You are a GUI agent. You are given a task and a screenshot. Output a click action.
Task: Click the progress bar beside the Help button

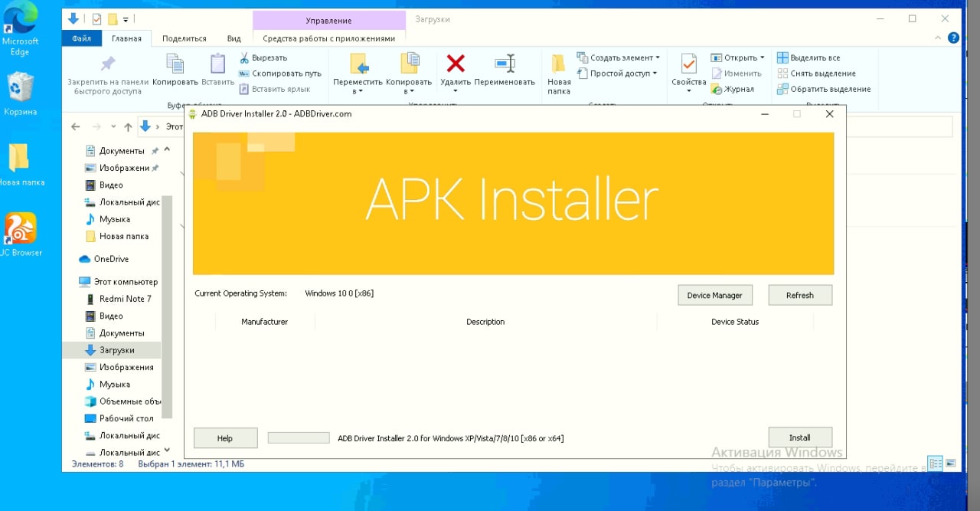299,438
